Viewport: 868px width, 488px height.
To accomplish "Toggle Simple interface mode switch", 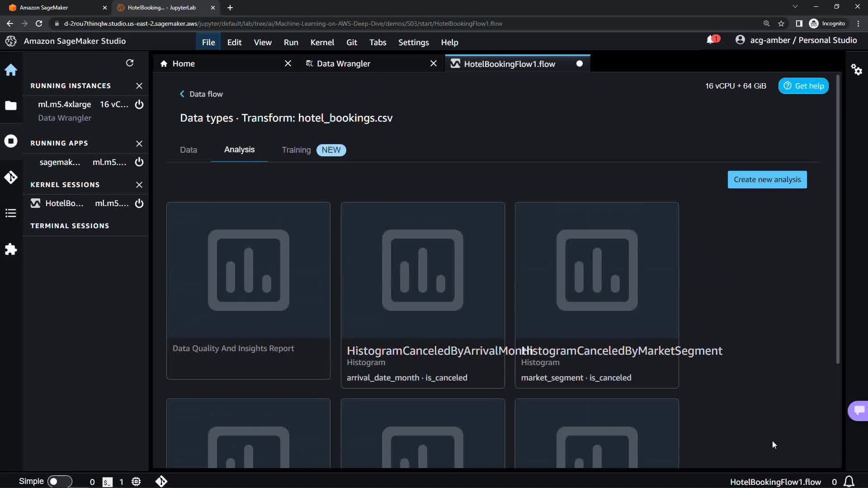I will pyautogui.click(x=59, y=481).
